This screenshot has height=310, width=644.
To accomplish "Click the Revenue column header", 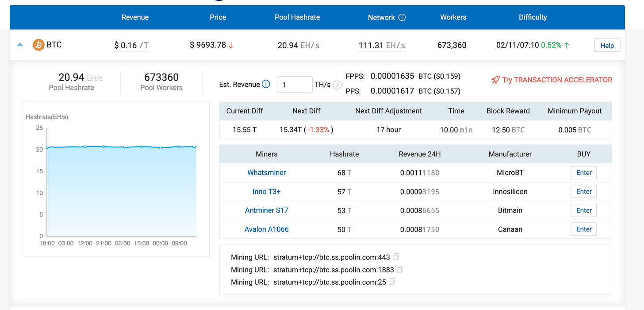I will click(135, 17).
